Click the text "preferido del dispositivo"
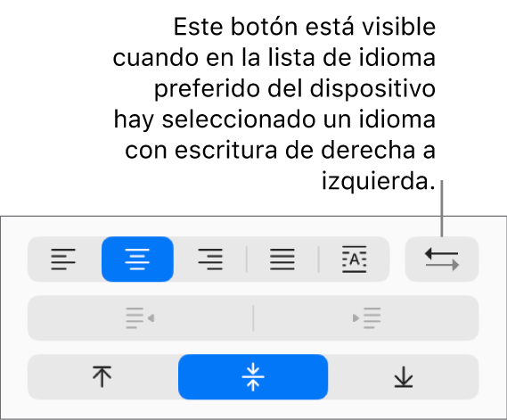 coord(295,88)
